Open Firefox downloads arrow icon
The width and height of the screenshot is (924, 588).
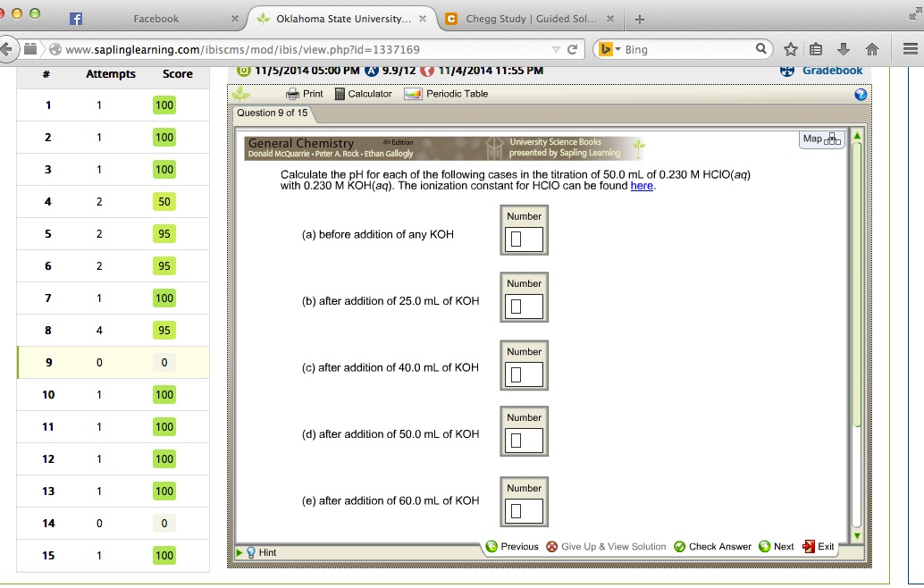844,49
